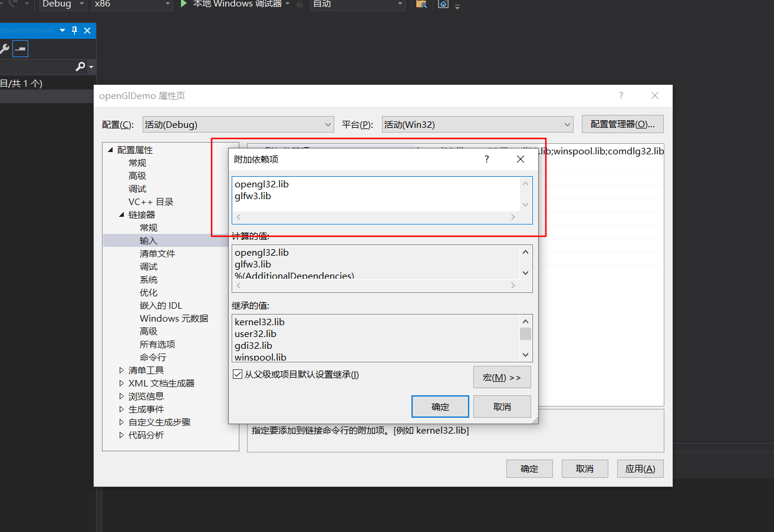774x532 pixels.
Task: Select the 所有选项 linker page
Action: click(x=157, y=345)
